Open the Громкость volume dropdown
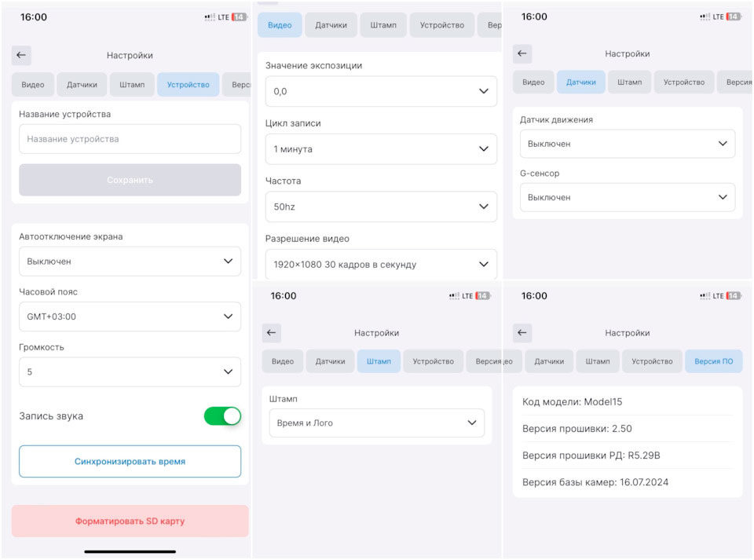The image size is (754, 560). point(130,372)
